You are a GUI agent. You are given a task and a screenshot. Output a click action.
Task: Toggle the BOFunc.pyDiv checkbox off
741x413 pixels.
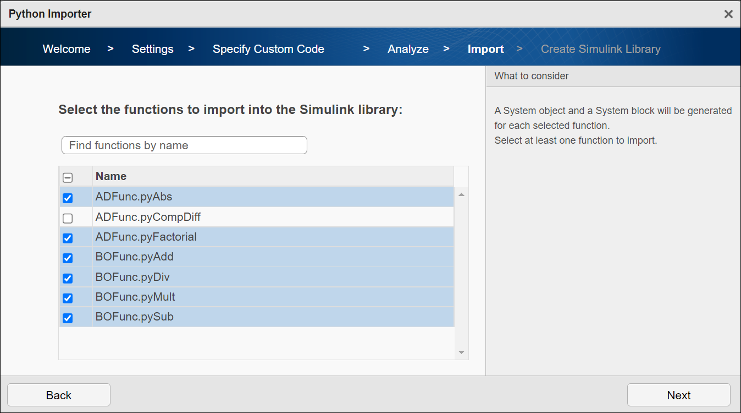pos(68,278)
